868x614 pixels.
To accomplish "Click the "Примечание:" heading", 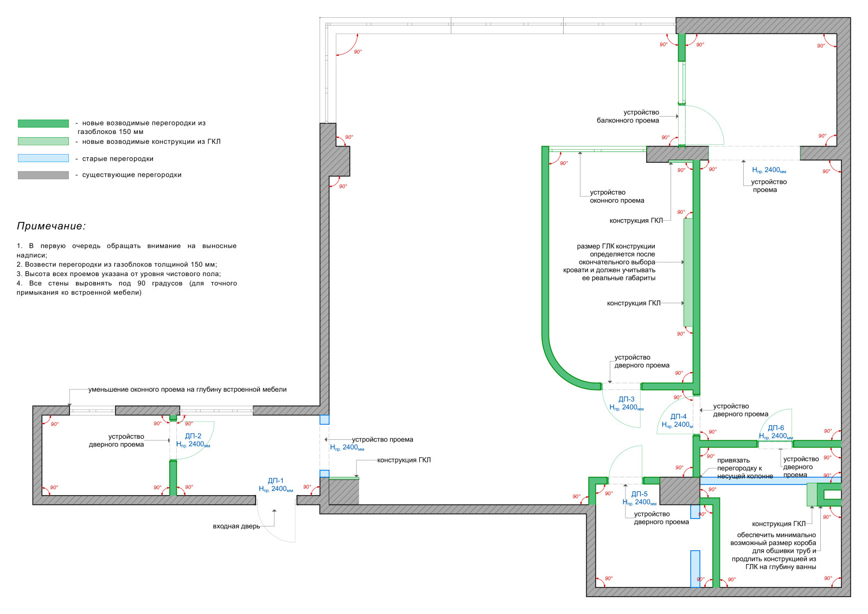I will pyautogui.click(x=51, y=226).
